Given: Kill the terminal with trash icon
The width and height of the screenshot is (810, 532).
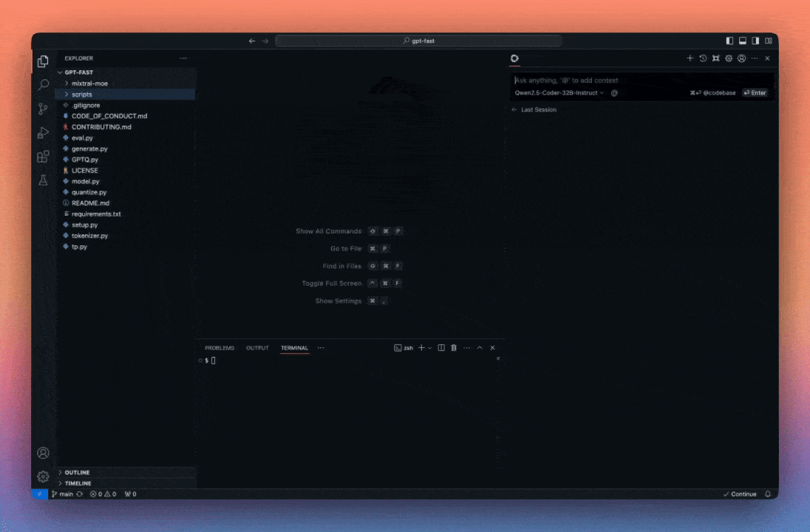Looking at the screenshot, I should point(454,347).
